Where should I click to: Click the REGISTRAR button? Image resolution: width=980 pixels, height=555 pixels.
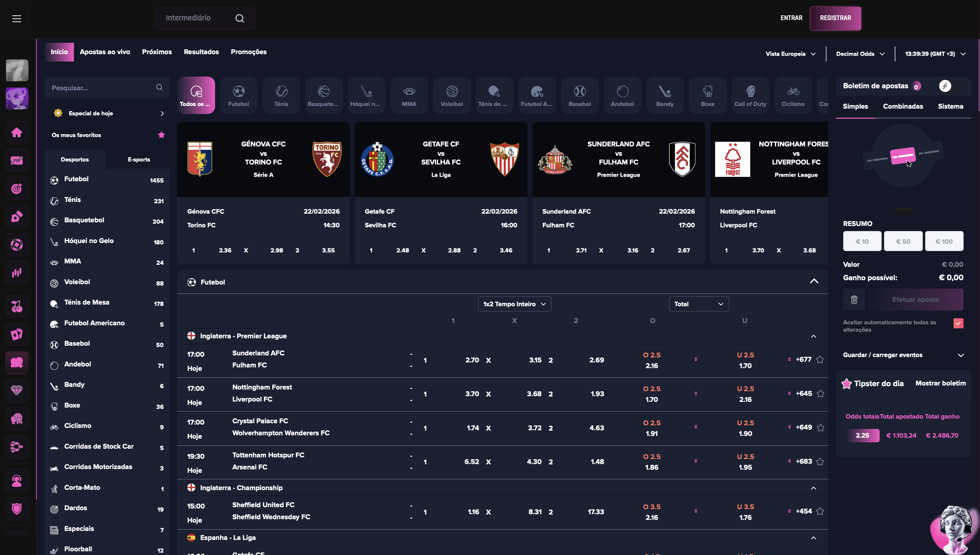click(835, 18)
